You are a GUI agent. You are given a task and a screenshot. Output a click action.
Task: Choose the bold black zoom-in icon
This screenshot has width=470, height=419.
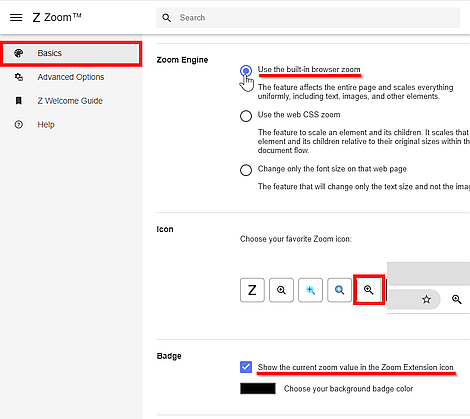(x=369, y=290)
